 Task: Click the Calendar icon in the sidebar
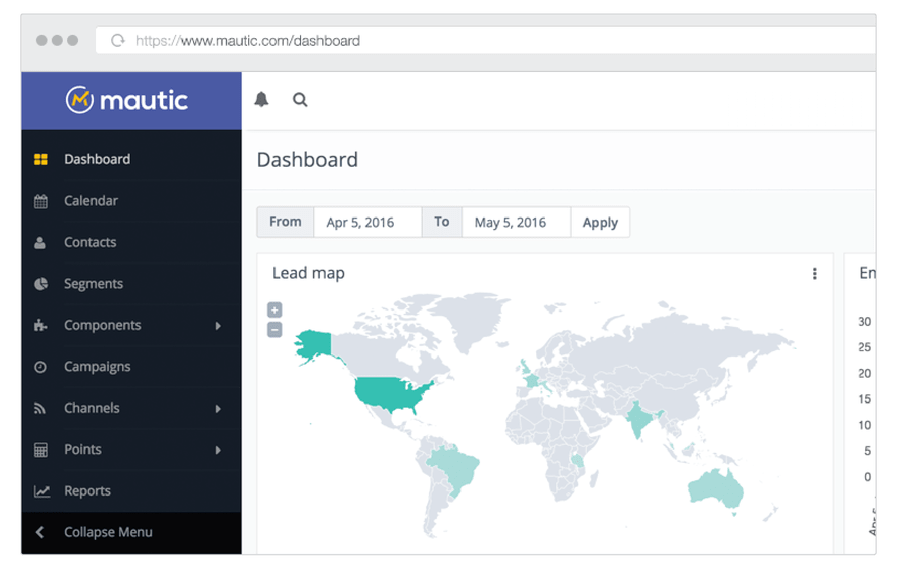click(x=41, y=201)
